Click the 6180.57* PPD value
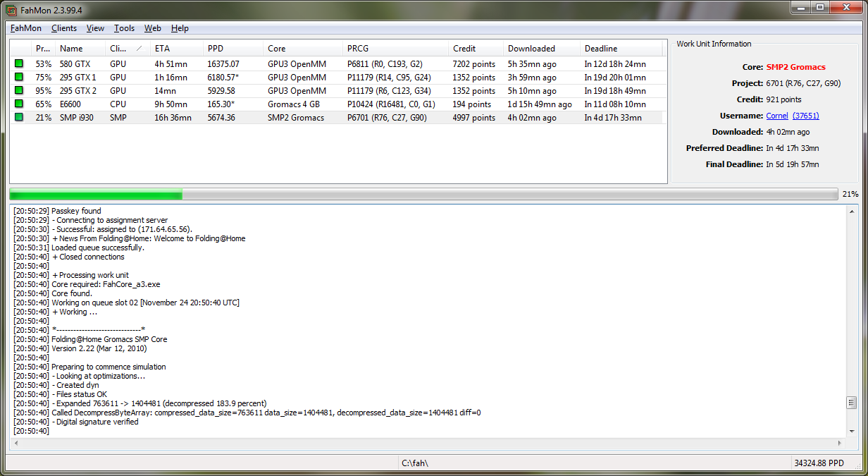Image resolution: width=868 pixels, height=476 pixels. [x=223, y=78]
